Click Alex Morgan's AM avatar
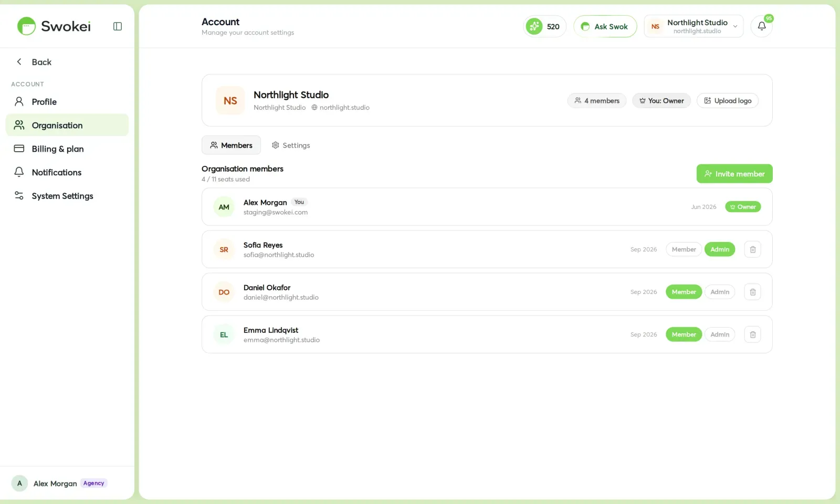 click(224, 207)
